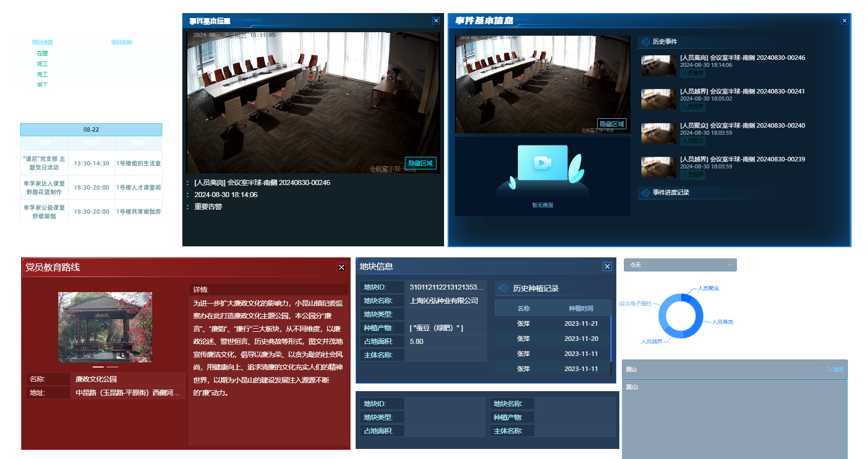Toggle 隐藏区域 in the left camera feed
This screenshot has height=459, width=868.
click(420, 163)
